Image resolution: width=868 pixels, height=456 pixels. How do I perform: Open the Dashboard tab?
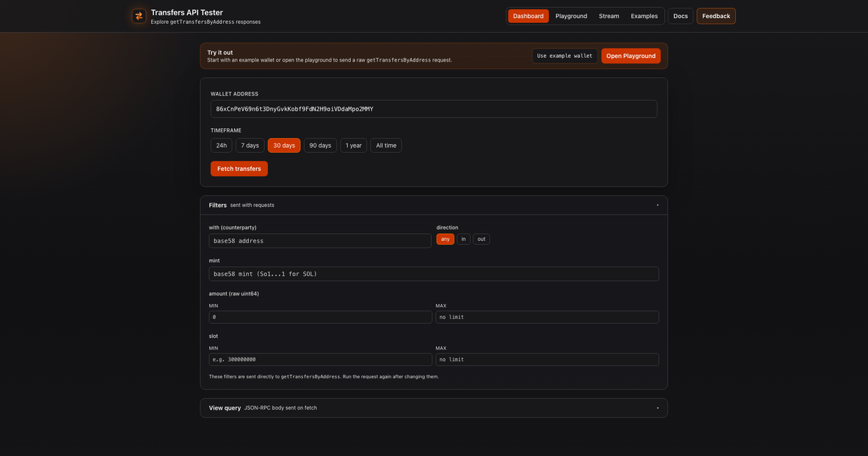tap(528, 16)
